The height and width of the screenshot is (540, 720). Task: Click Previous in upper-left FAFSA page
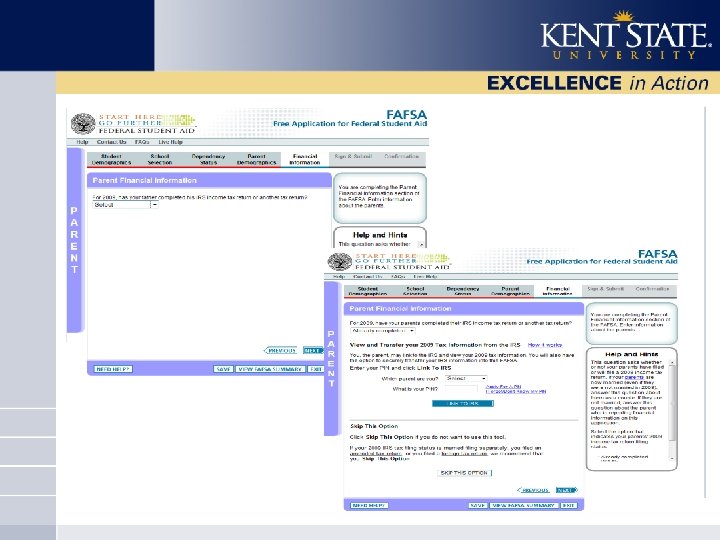(281, 351)
